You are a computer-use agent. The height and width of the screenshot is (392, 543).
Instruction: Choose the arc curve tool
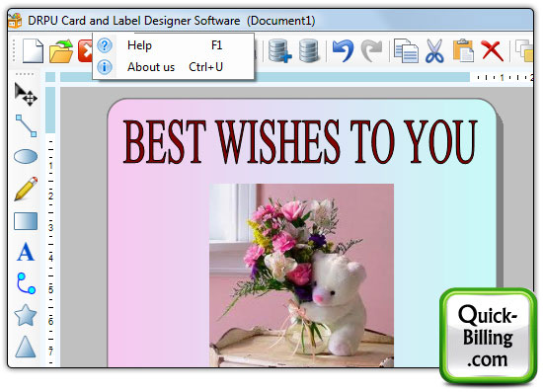[26, 283]
